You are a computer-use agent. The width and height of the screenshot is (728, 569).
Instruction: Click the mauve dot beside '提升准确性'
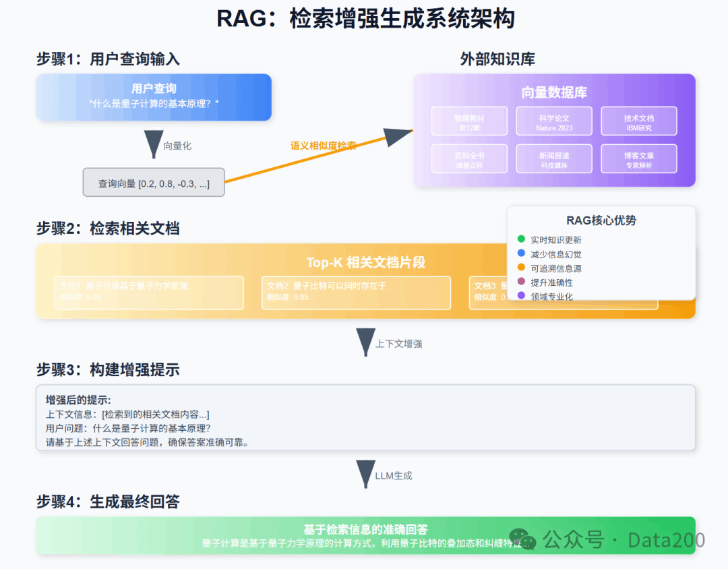click(521, 282)
